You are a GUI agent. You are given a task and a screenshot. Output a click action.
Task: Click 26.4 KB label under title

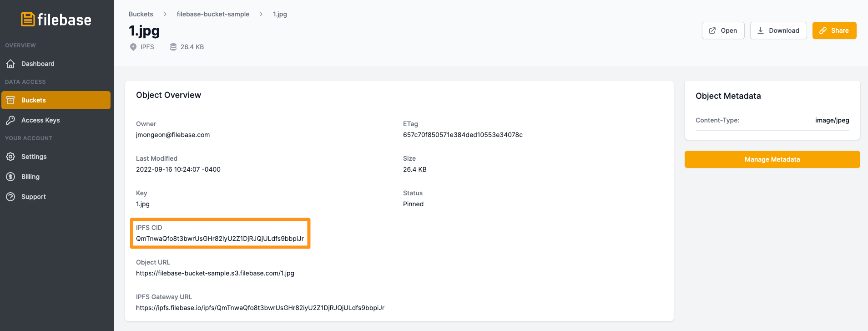coord(192,47)
